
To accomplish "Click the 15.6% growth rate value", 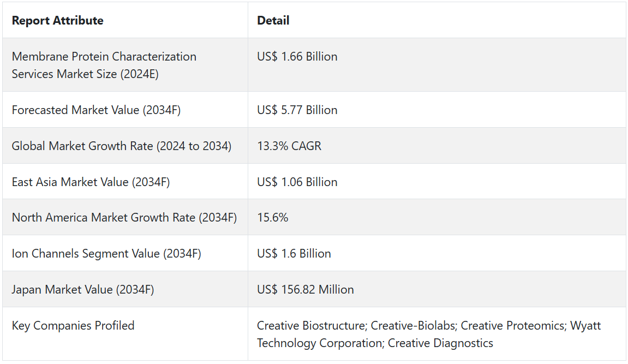I will pos(272,218).
